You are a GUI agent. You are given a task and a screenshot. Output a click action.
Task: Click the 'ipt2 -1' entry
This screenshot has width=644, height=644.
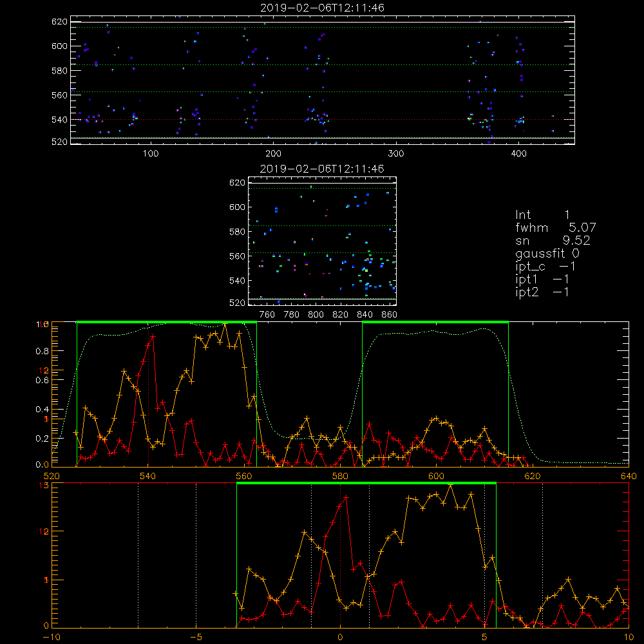click(x=542, y=292)
